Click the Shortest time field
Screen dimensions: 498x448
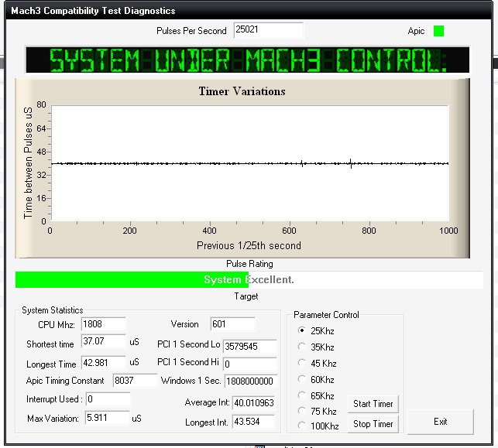pyautogui.click(x=104, y=341)
